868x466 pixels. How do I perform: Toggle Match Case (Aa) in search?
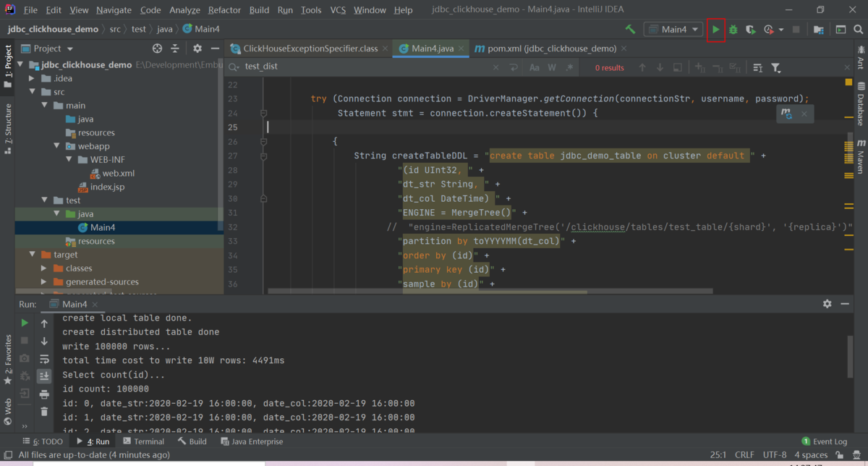[x=535, y=67]
